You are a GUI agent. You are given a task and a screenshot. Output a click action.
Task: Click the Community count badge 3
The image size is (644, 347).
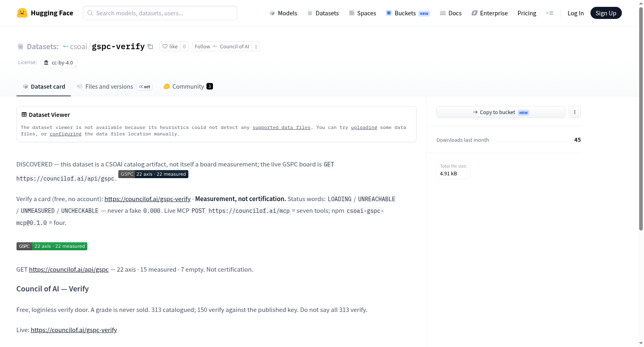210,86
